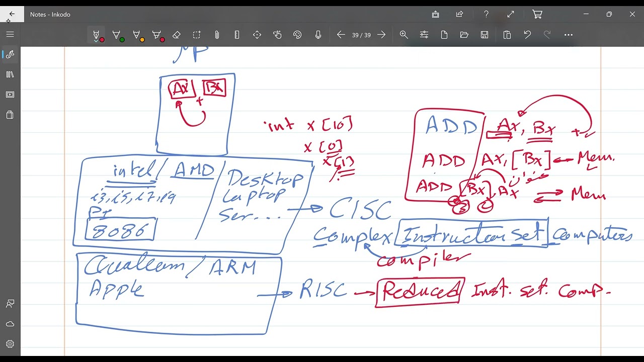Redo the last undone stroke
This screenshot has width=644, height=362.
547,35
